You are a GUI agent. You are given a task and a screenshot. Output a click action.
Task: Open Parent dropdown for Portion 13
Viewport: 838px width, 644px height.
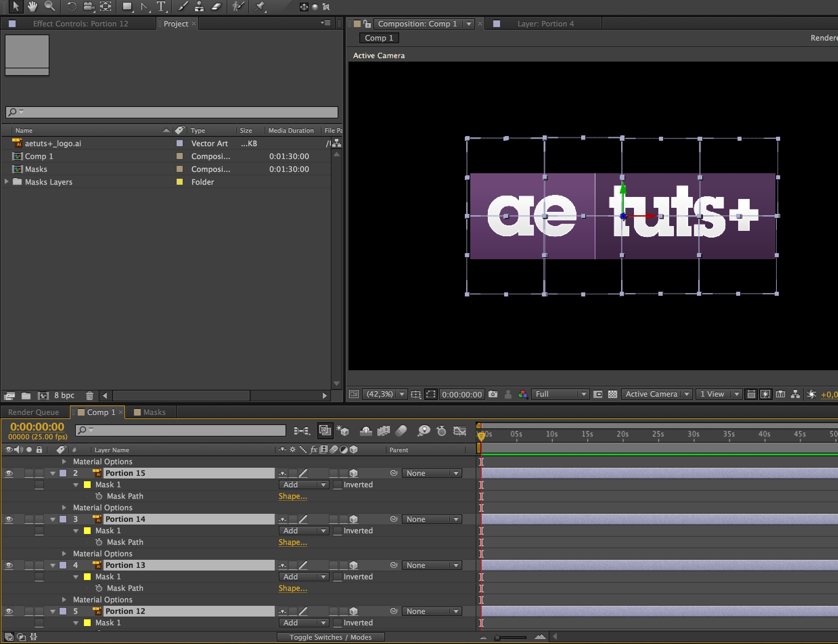coord(432,565)
